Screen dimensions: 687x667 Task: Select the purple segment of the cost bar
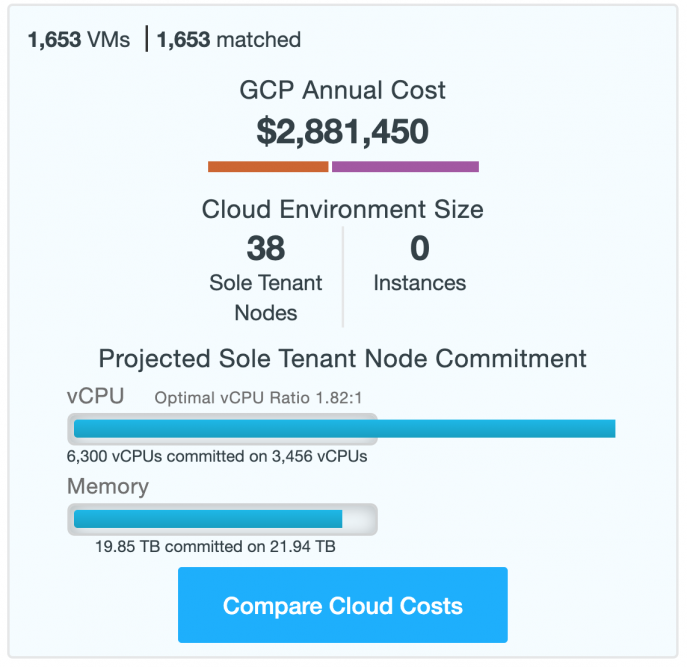[405, 167]
